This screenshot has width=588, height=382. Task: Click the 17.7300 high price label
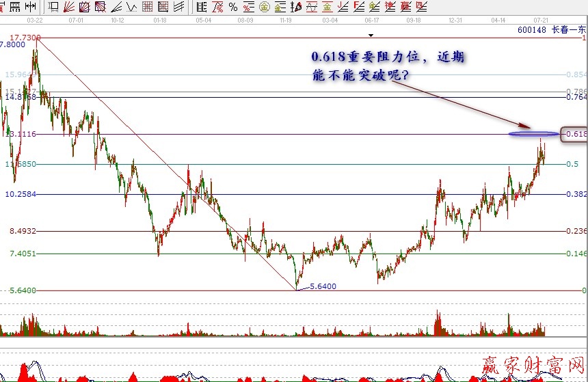(x=24, y=38)
